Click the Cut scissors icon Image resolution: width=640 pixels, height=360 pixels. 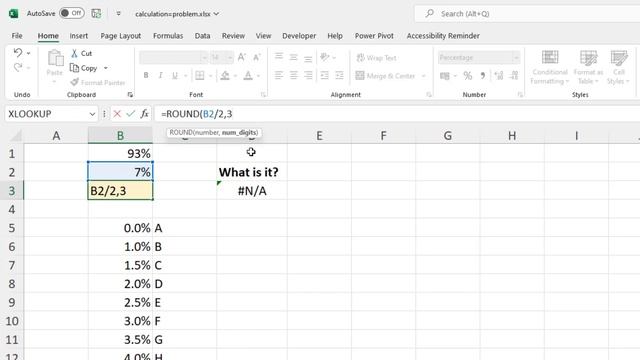[x=74, y=53]
